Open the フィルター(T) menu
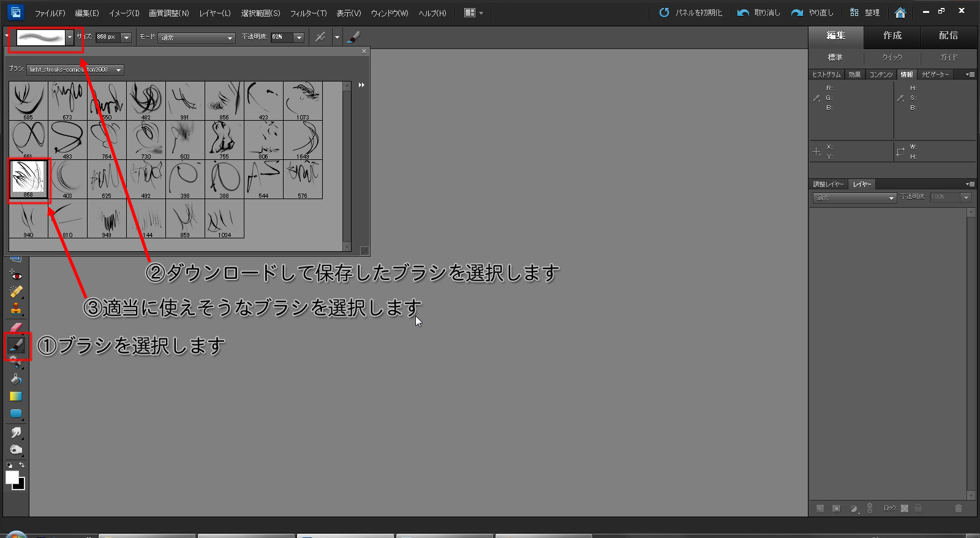This screenshot has width=980, height=538. point(308,13)
